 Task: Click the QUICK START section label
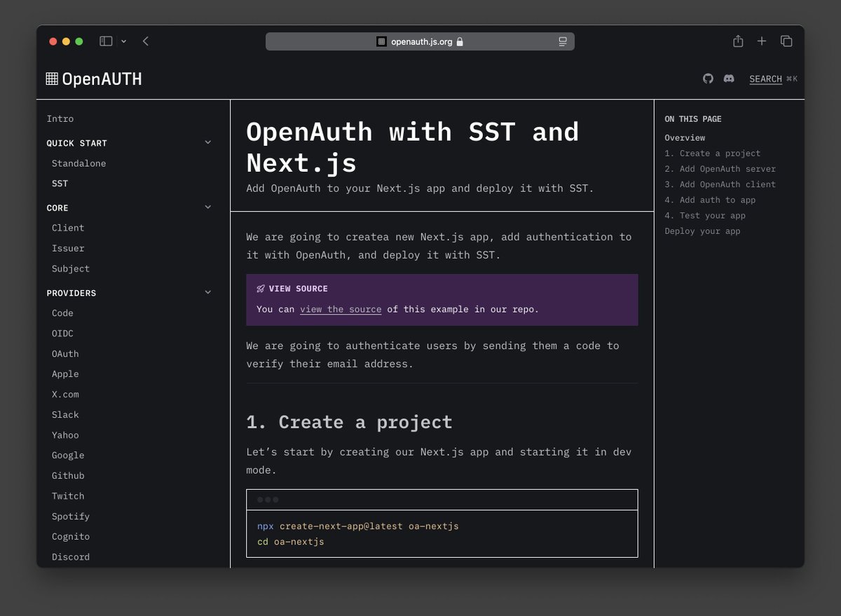[x=77, y=143]
